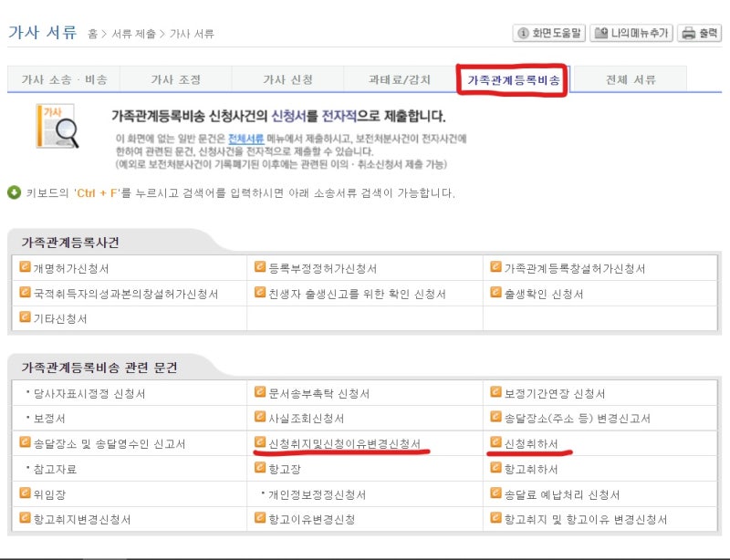Click the icon next to 사실조회신청서
The image size is (730, 560).
[x=260, y=416]
